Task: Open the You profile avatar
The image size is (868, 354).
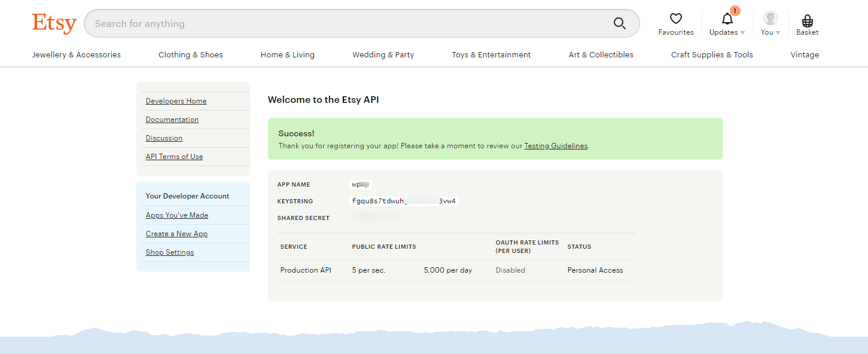Action: 770,18
